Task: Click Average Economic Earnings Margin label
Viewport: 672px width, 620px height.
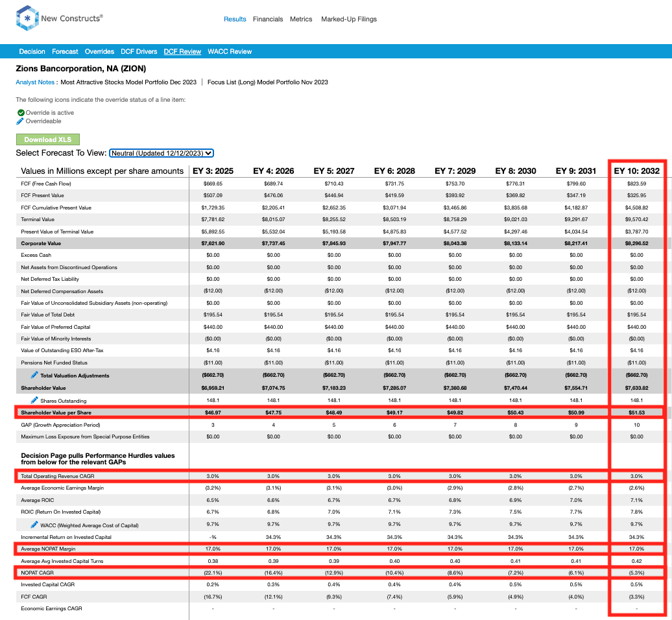Action: (62, 488)
